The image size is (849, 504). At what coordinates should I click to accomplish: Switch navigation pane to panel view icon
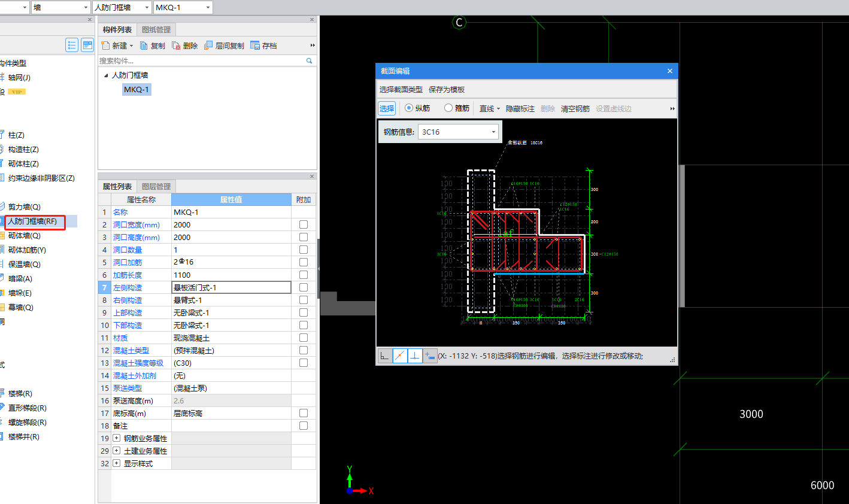(x=87, y=45)
